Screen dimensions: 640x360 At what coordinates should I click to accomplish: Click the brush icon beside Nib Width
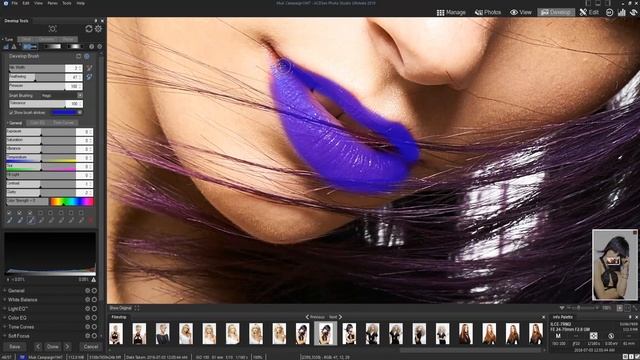click(89, 68)
